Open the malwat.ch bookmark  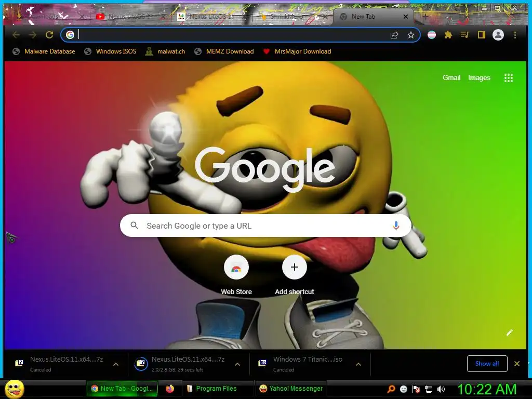click(165, 51)
